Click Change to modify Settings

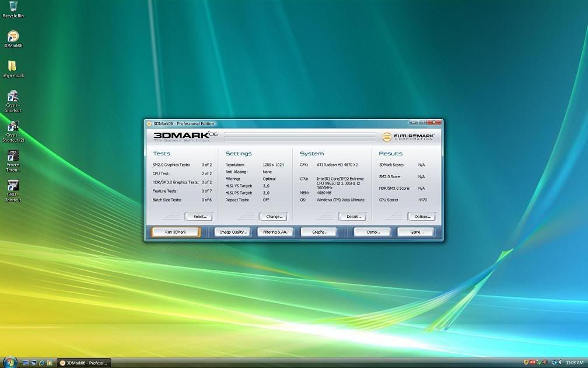pos(272,216)
